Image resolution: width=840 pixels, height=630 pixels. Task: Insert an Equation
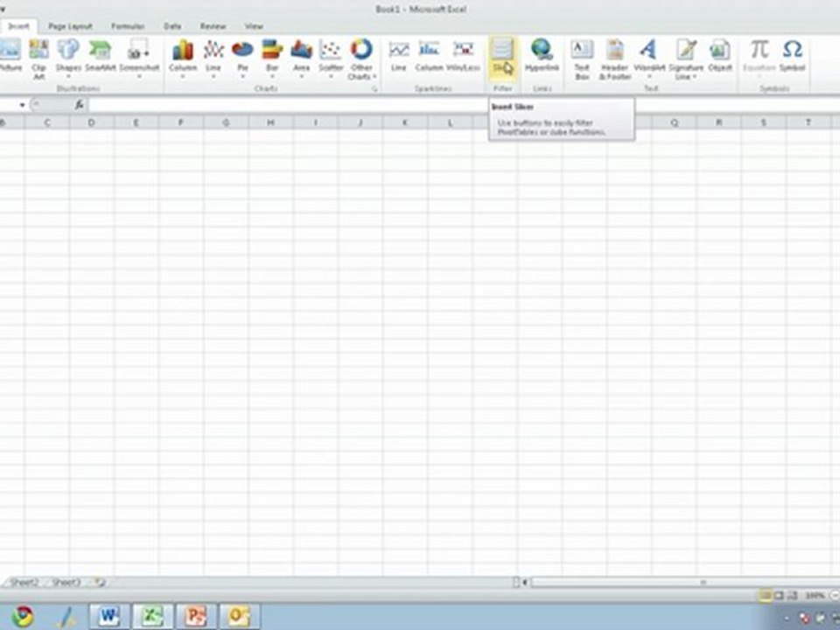click(759, 57)
